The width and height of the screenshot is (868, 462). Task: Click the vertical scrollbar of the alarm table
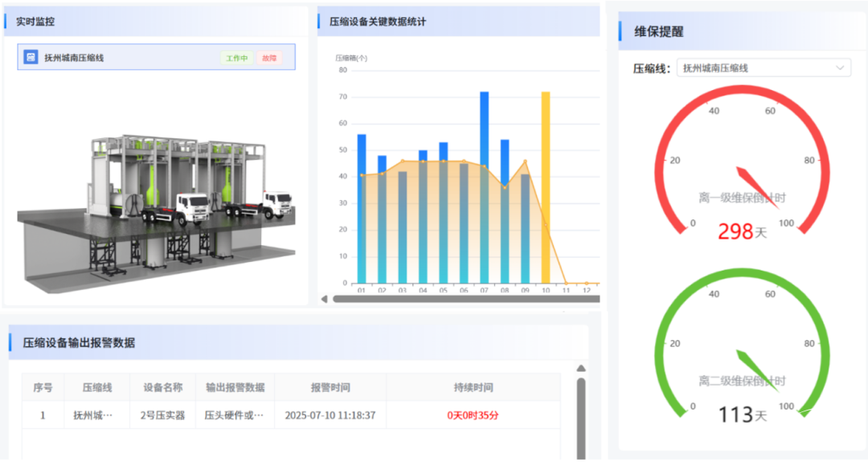pyautogui.click(x=581, y=418)
